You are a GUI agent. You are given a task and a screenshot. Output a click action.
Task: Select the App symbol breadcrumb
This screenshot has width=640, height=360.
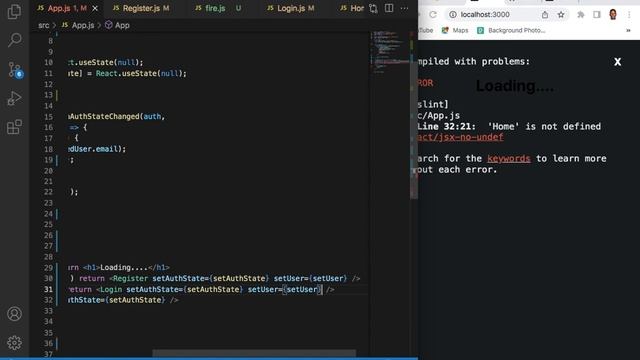pyautogui.click(x=117, y=25)
